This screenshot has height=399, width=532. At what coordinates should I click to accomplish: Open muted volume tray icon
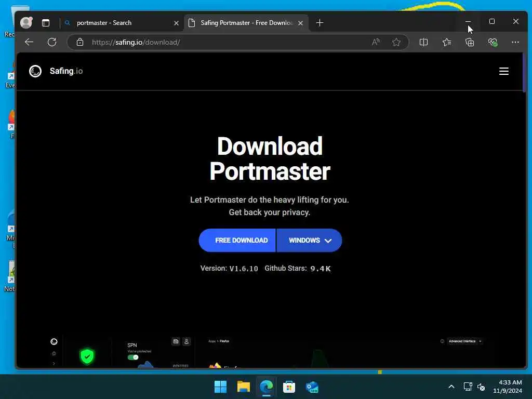[481, 387]
